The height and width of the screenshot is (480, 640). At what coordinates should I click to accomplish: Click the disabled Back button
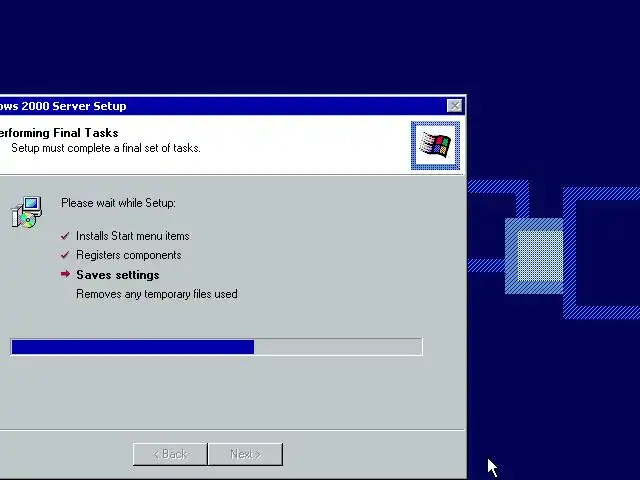click(x=170, y=454)
